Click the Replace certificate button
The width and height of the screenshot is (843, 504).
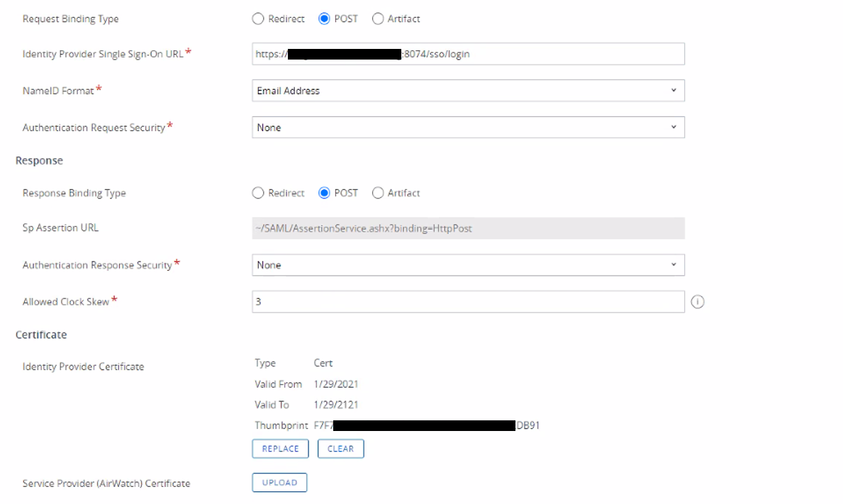[x=280, y=449]
